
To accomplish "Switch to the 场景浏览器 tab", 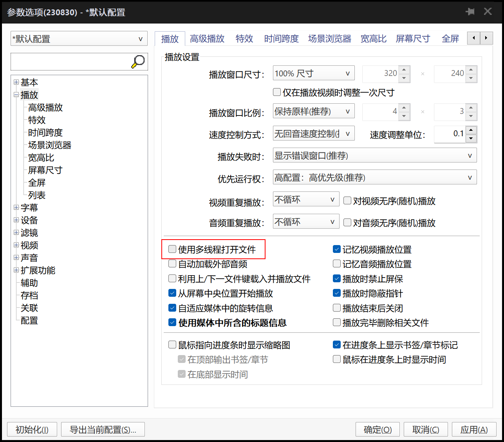I will (x=329, y=38).
